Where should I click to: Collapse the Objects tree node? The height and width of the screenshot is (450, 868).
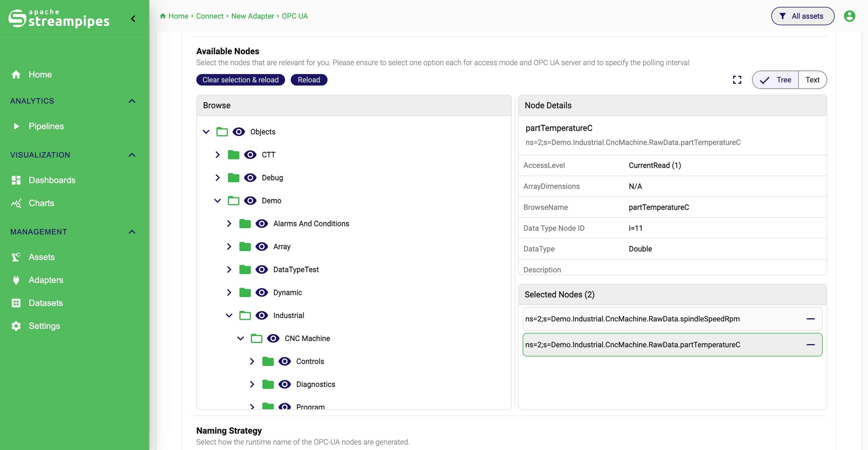(206, 132)
